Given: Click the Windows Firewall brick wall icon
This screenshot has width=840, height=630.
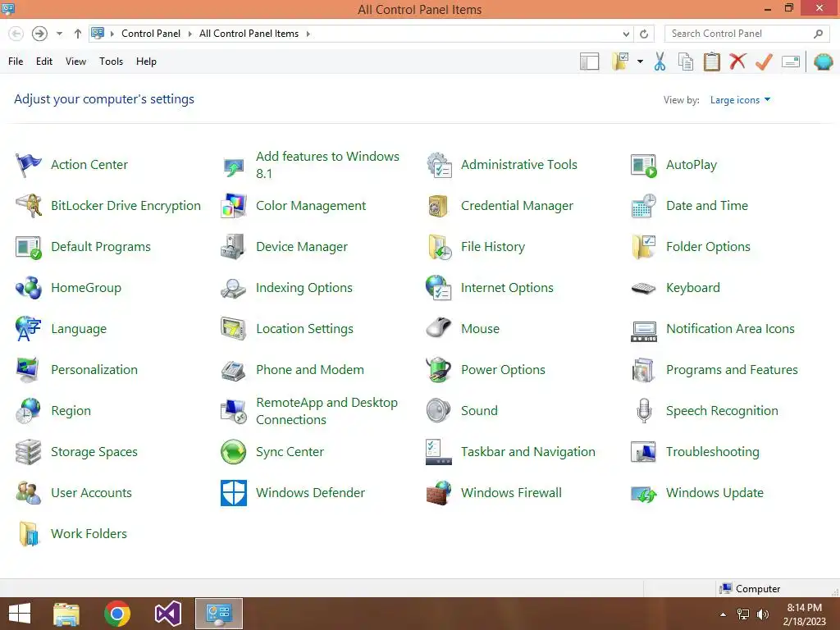Looking at the screenshot, I should click(439, 493).
